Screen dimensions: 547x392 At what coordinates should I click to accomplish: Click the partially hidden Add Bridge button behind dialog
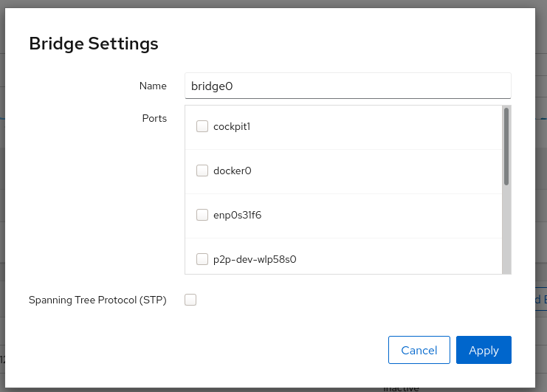[x=541, y=300]
